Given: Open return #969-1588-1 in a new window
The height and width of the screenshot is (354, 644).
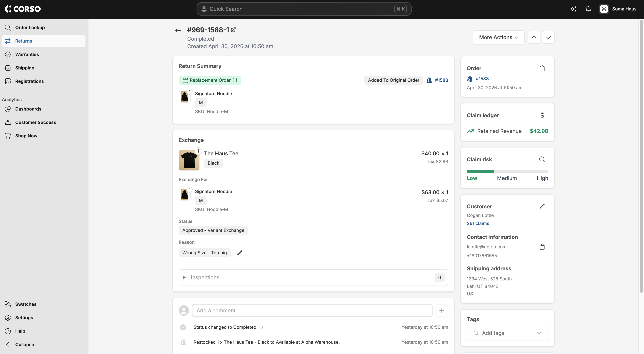Looking at the screenshot, I should click(x=233, y=30).
